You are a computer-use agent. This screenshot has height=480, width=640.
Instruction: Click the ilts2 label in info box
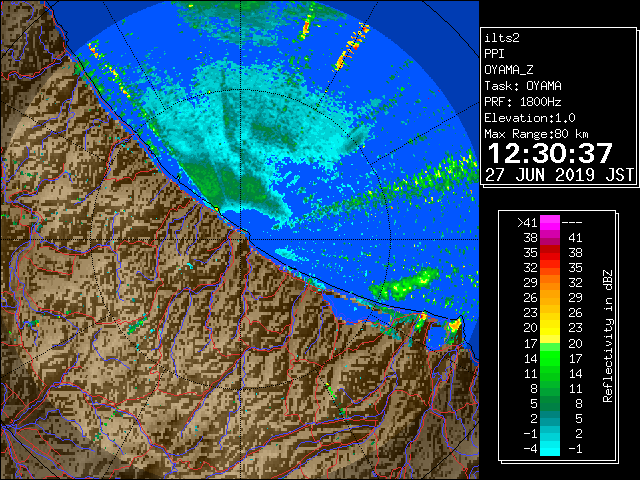point(502,38)
